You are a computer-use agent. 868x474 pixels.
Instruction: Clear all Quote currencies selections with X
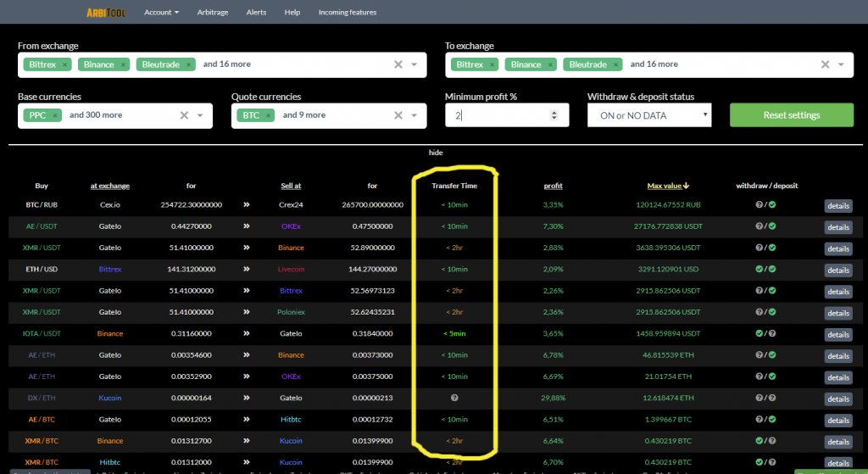point(398,115)
